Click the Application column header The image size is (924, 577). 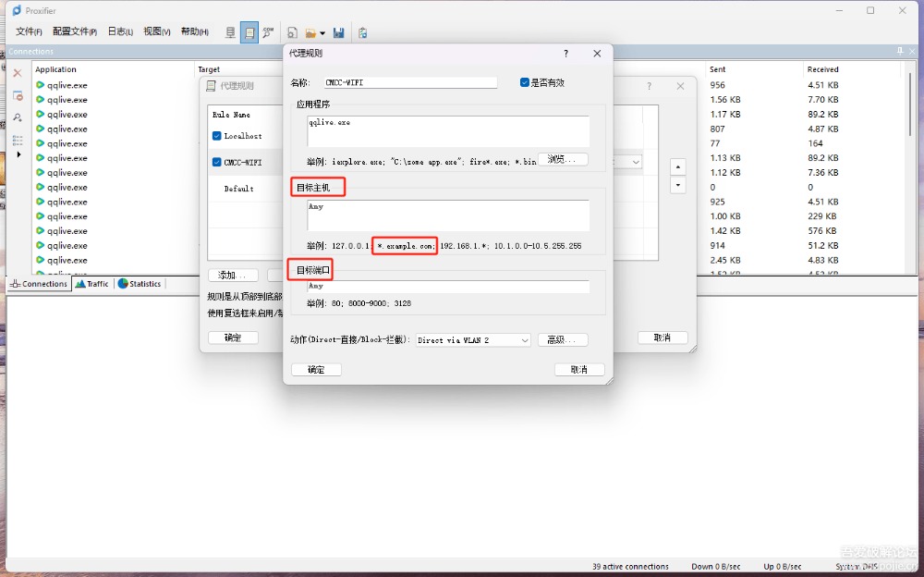[55, 69]
